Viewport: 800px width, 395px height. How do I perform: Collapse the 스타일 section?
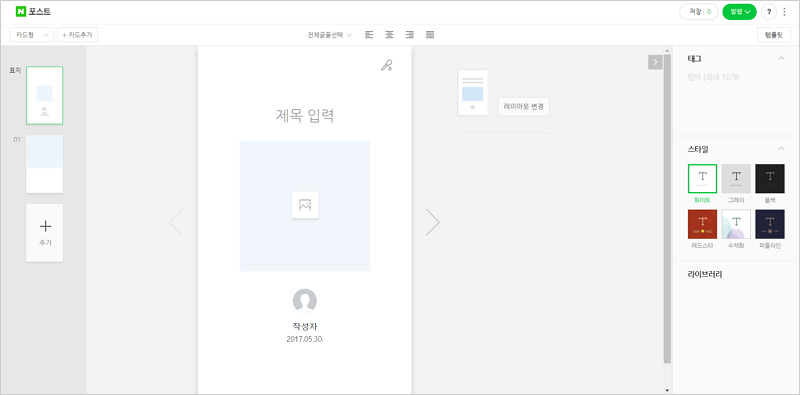[x=781, y=149]
